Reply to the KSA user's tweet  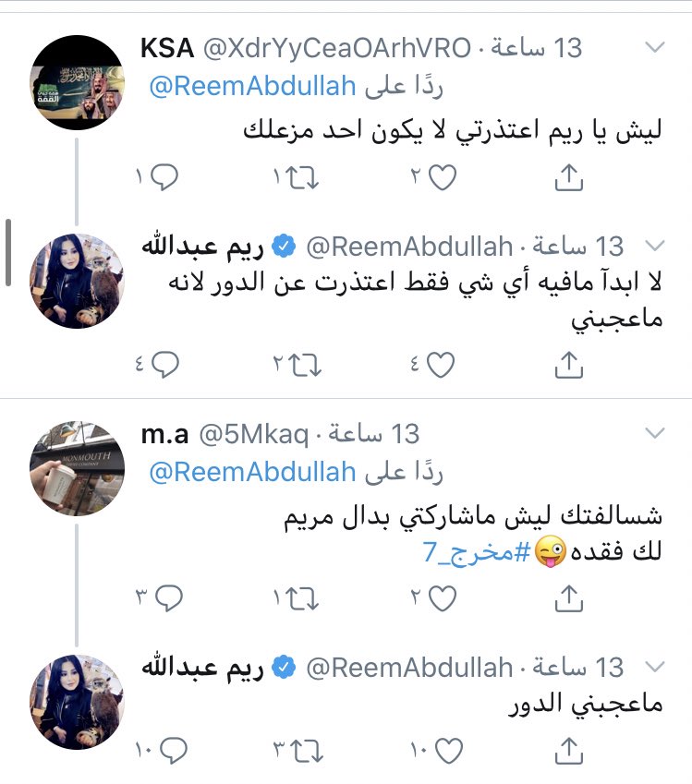pyautogui.click(x=161, y=177)
